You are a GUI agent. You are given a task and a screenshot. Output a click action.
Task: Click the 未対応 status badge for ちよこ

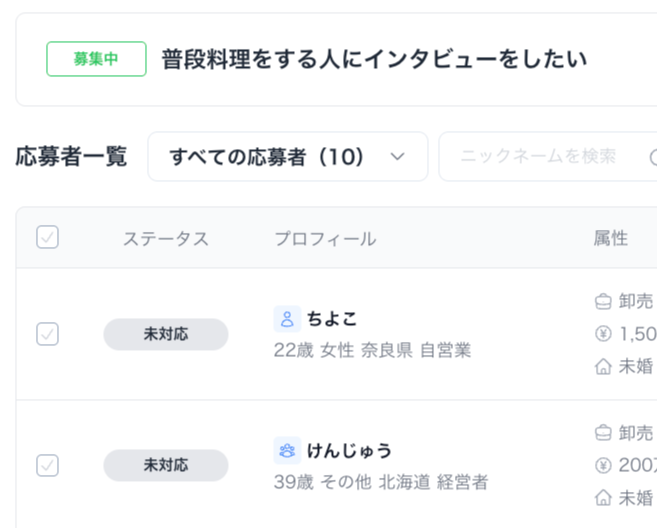pos(166,334)
